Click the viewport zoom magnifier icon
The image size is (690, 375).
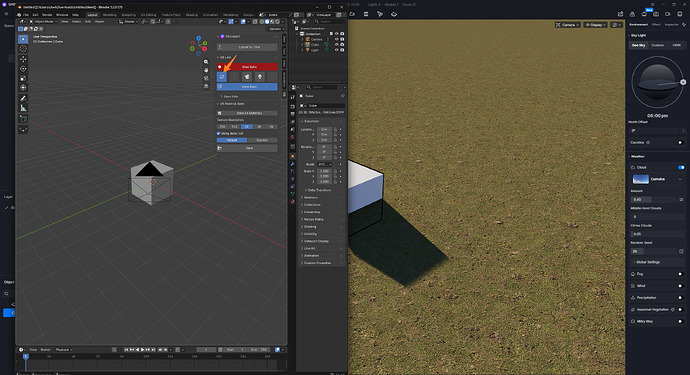click(x=206, y=62)
